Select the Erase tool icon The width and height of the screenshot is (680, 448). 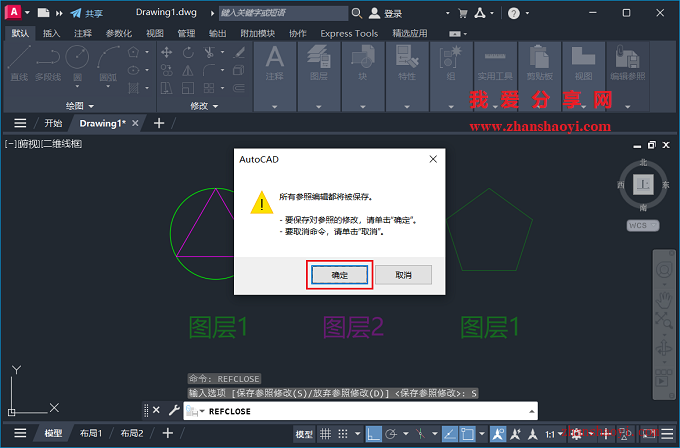(x=239, y=52)
